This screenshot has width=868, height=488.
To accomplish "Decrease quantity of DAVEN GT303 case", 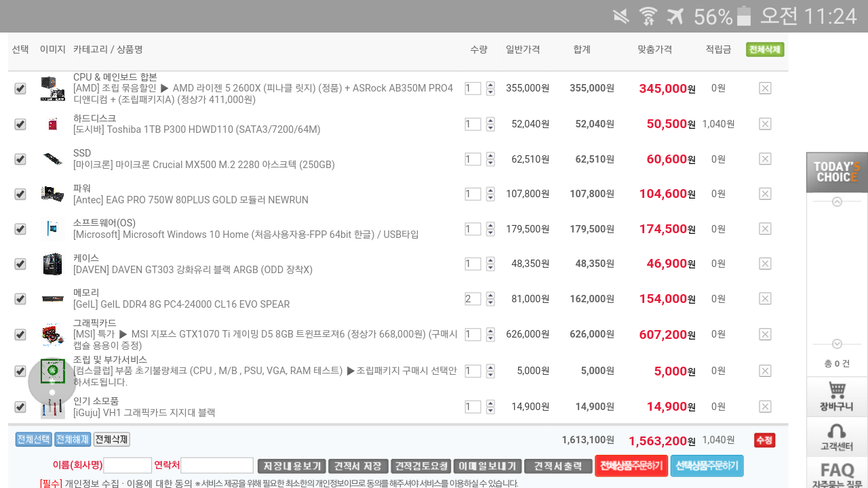I will coord(490,268).
